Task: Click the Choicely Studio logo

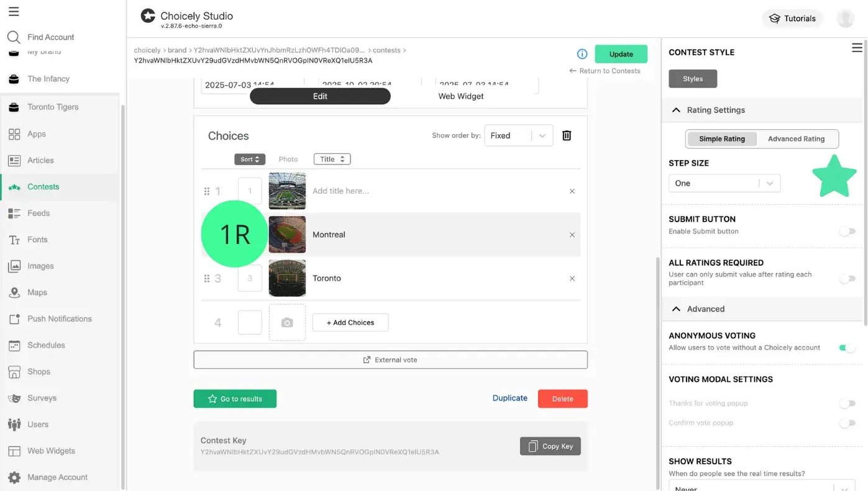Action: click(x=148, y=16)
